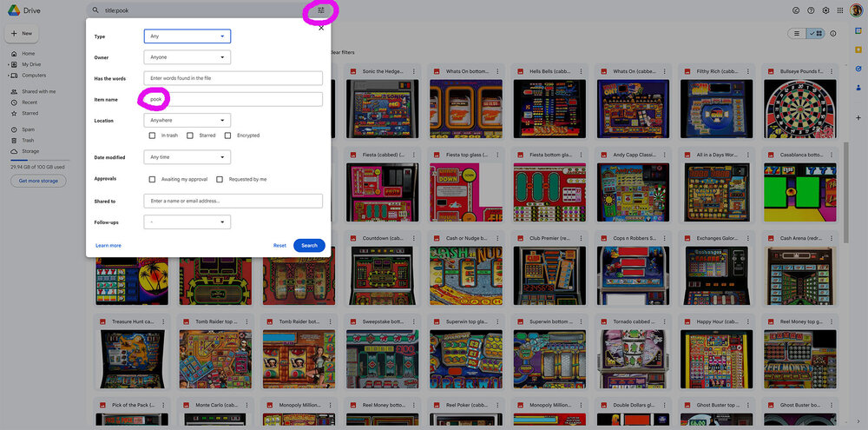Open the Date modified dropdown

click(x=187, y=157)
